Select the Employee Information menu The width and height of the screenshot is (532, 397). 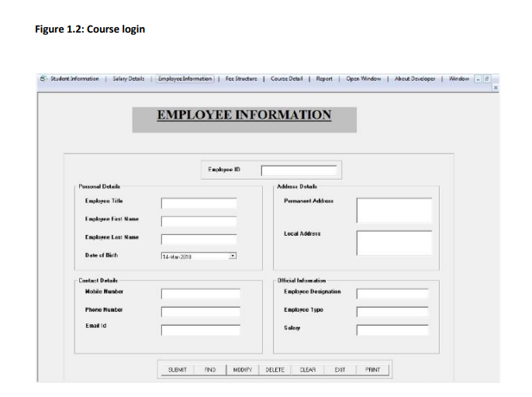coord(185,79)
